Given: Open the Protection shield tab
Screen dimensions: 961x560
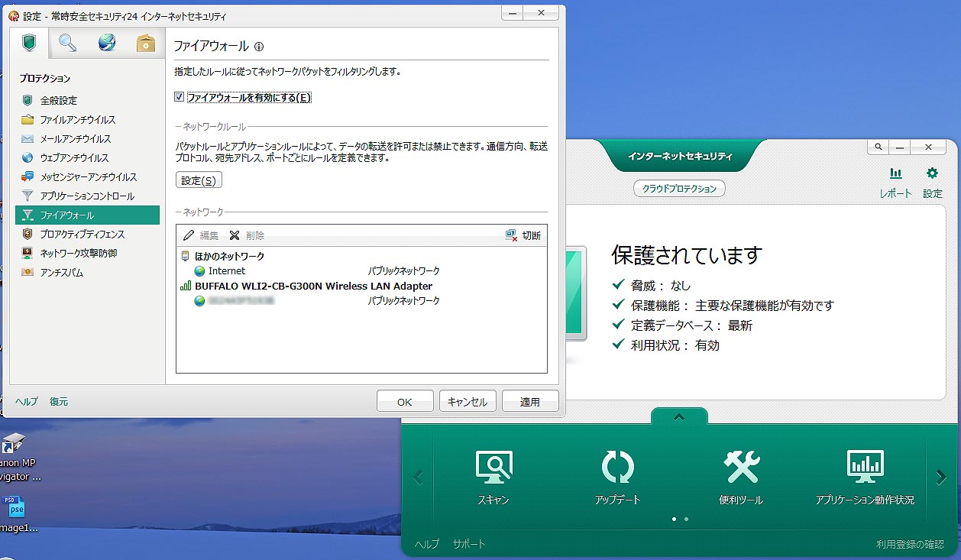Looking at the screenshot, I should pos(29,44).
